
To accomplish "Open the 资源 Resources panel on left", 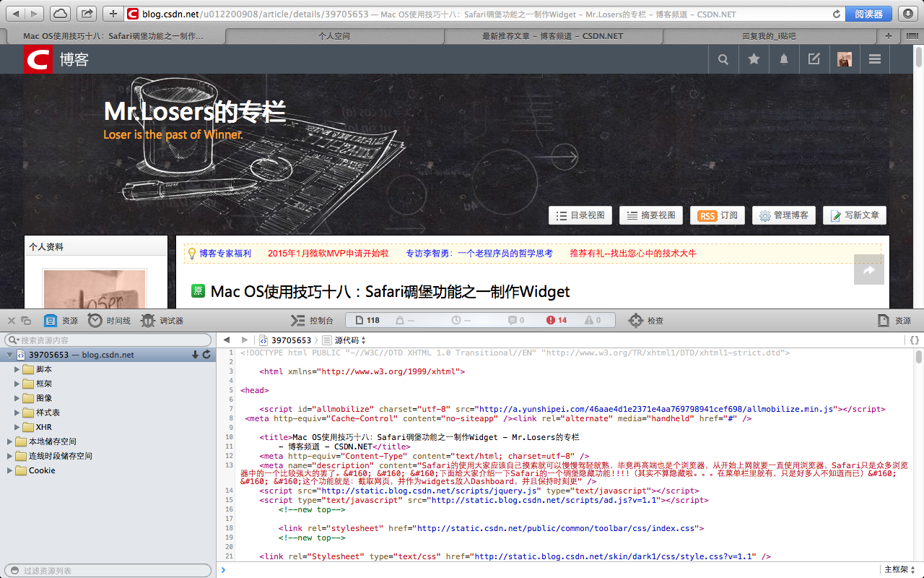I will [x=61, y=321].
